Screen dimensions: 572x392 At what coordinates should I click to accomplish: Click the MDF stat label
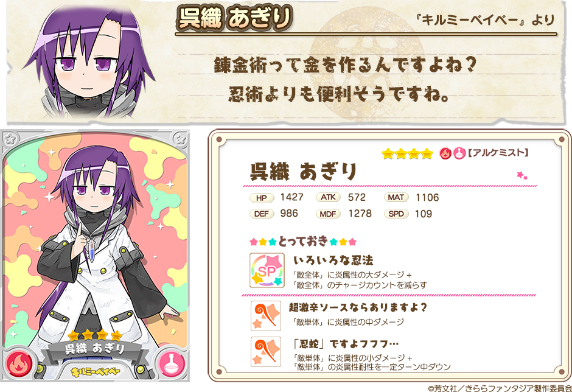point(328,214)
